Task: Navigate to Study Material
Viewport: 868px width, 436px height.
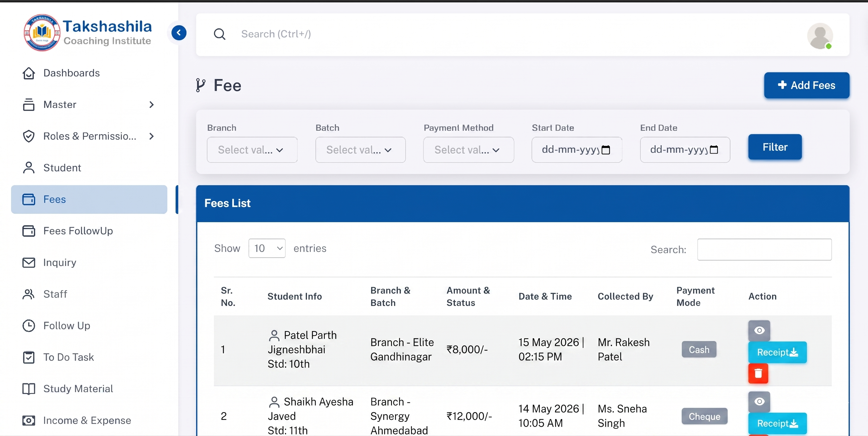Action: [x=89, y=389]
